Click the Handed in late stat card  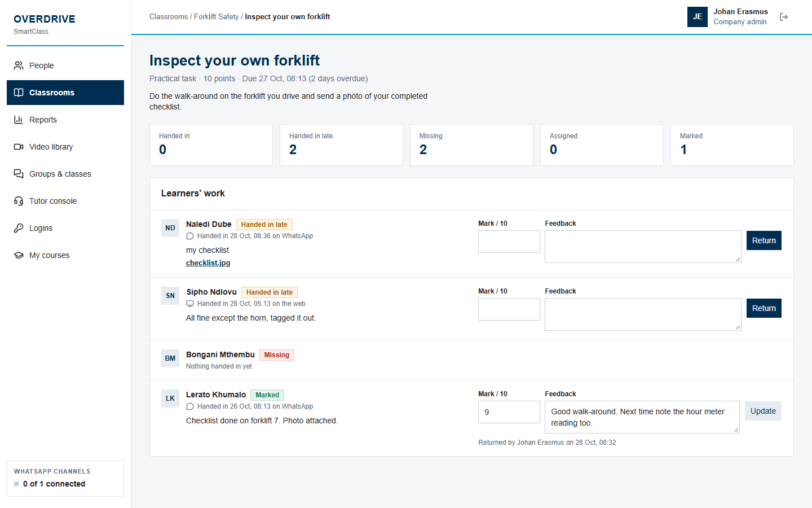[x=341, y=145]
